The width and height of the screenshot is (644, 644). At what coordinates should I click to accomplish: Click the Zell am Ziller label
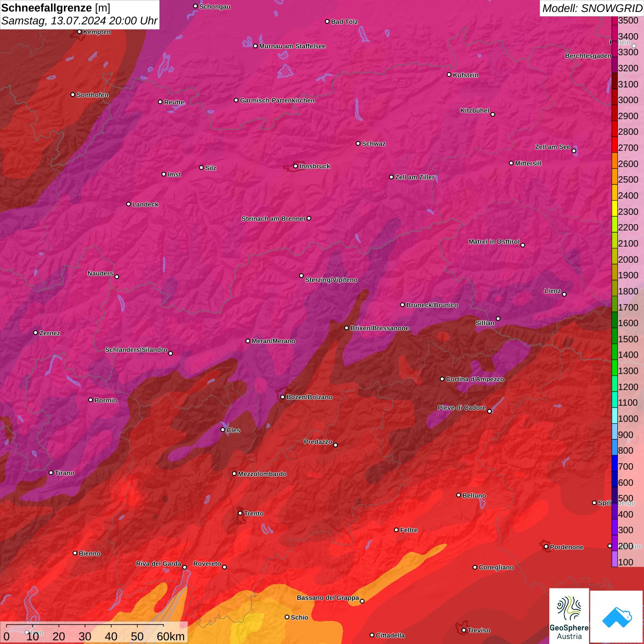[x=414, y=177]
